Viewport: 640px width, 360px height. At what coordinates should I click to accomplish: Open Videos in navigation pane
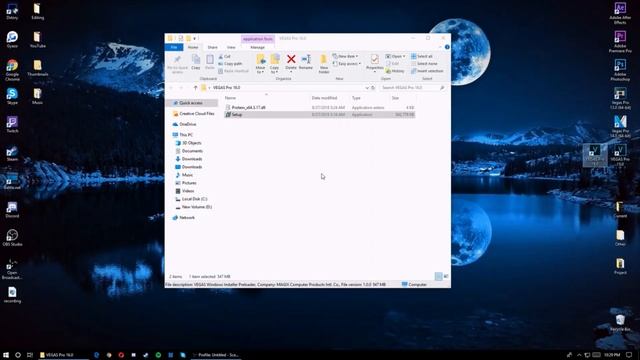tap(188, 191)
